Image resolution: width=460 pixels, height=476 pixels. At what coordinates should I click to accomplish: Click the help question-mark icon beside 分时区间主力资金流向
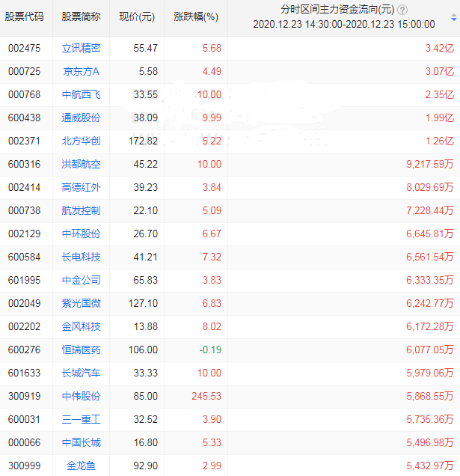(402, 10)
